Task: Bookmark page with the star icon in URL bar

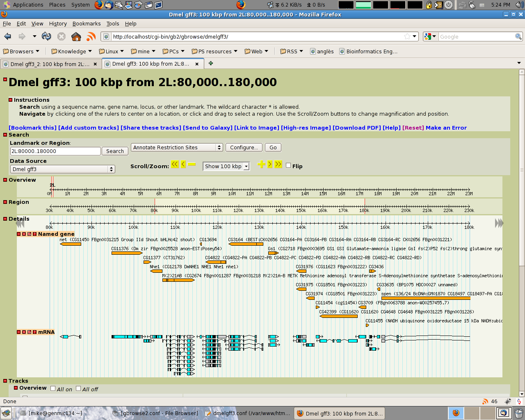Action: tap(407, 37)
